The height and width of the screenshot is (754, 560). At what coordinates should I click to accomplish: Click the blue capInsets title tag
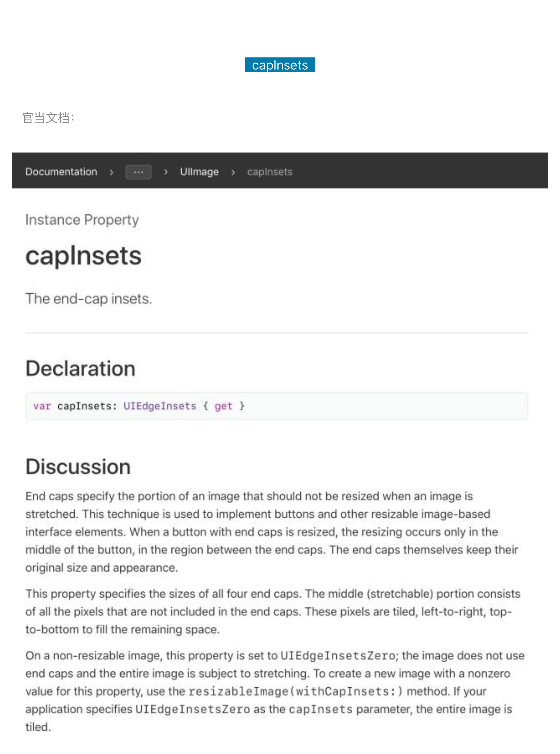pos(280,65)
